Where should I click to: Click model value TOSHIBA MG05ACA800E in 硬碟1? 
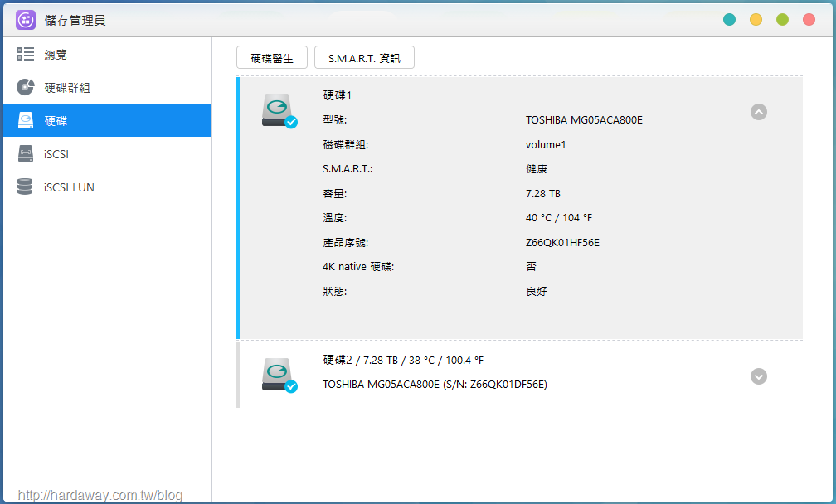(584, 120)
